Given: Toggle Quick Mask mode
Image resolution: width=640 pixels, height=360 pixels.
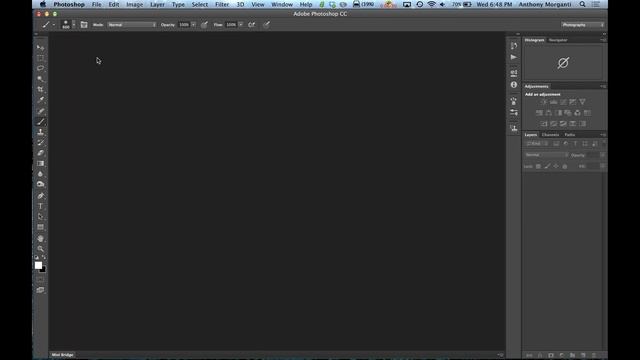Looking at the screenshot, I should [40, 280].
